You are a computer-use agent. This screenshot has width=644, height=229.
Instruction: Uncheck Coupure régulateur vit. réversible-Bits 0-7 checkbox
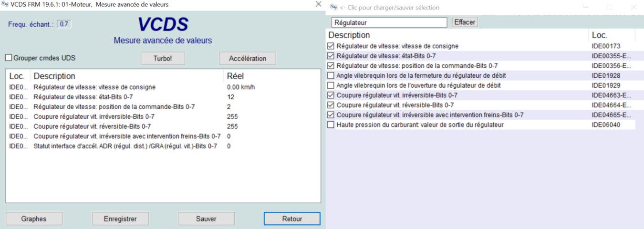tap(331, 105)
